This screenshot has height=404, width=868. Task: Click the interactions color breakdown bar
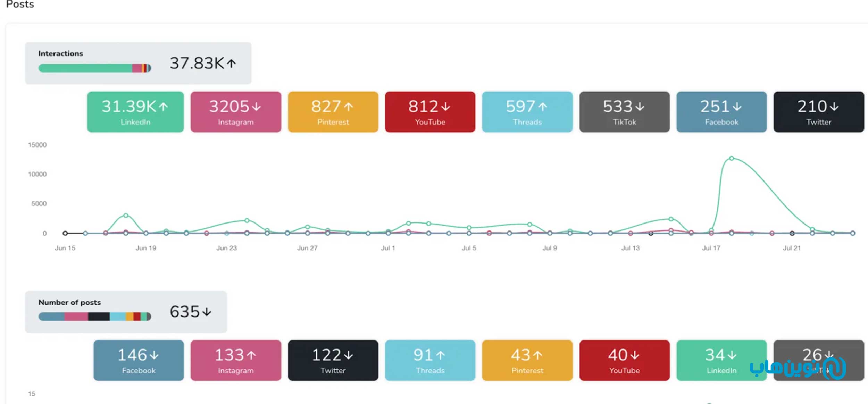tap(94, 68)
